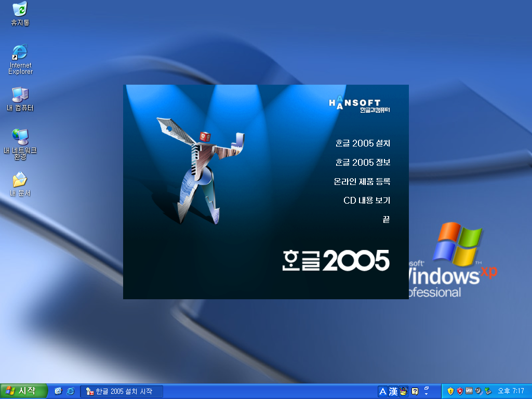The image size is (532, 399).
Task: Open the 휴지통 recycle bin icon
Action: 20,14
